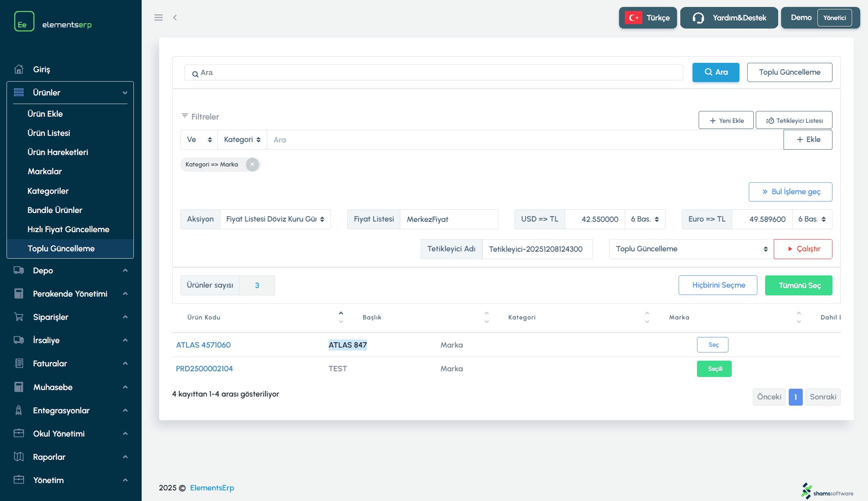Click the Entegrasyonlar rocket icon
The image size is (868, 501).
pos(19,410)
